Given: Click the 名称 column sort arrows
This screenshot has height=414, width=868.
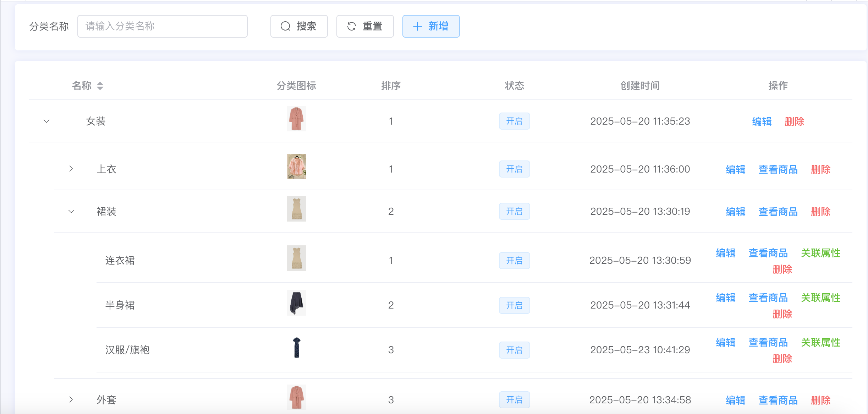Looking at the screenshot, I should click(x=100, y=86).
